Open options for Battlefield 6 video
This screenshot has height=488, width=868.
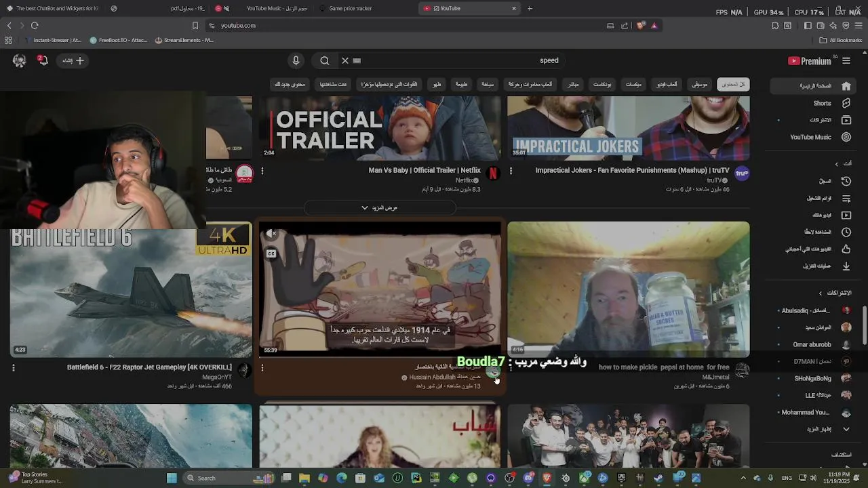[x=14, y=368]
